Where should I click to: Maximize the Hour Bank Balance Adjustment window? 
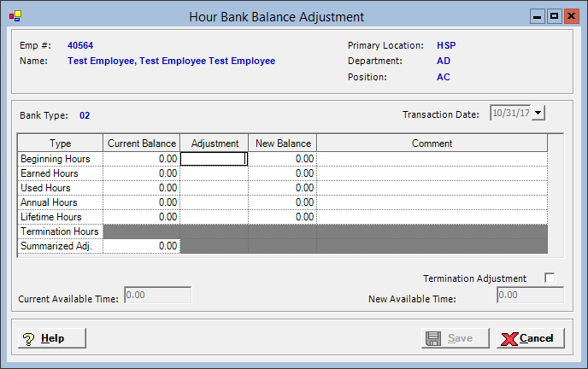[555, 16]
